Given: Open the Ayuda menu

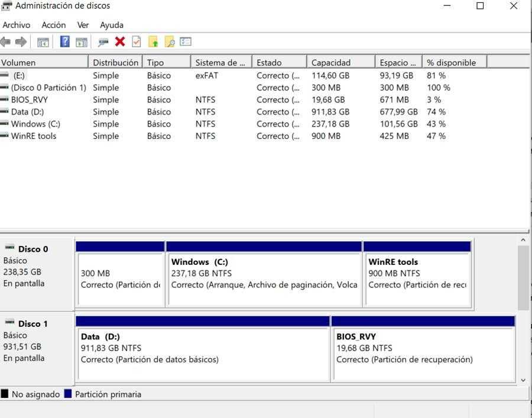Looking at the screenshot, I should 112,25.
